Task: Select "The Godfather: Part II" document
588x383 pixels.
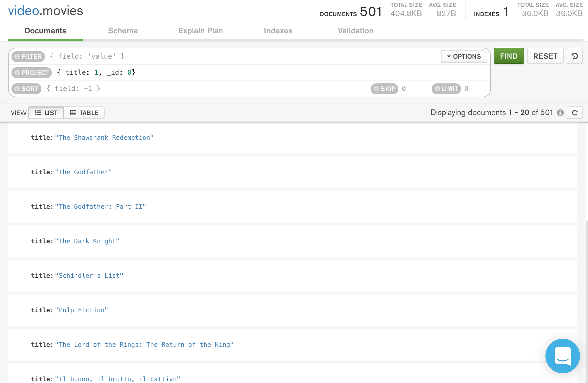Action: tap(293, 207)
